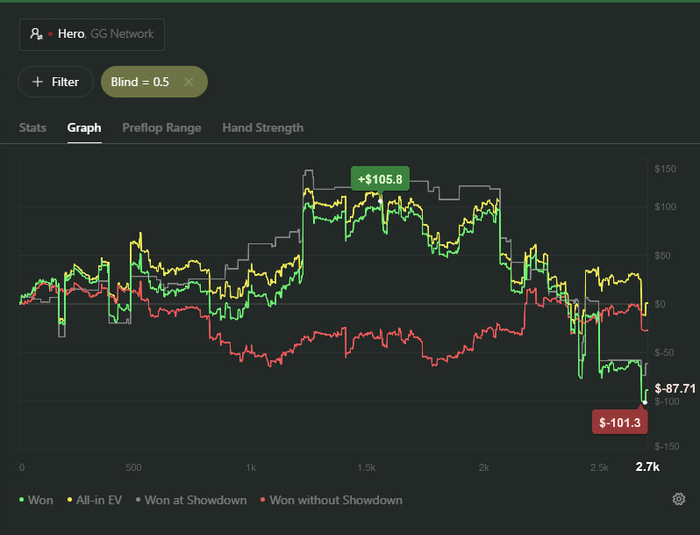The image size is (700, 535).
Task: Select the Graph tab
Action: (x=84, y=128)
